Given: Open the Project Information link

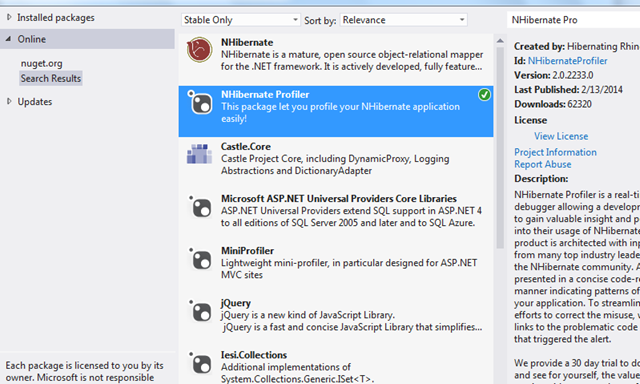Looking at the screenshot, I should 555,152.
